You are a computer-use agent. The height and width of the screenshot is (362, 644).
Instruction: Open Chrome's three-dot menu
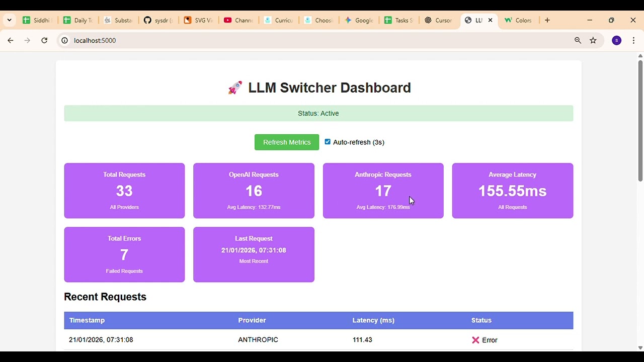(x=633, y=40)
